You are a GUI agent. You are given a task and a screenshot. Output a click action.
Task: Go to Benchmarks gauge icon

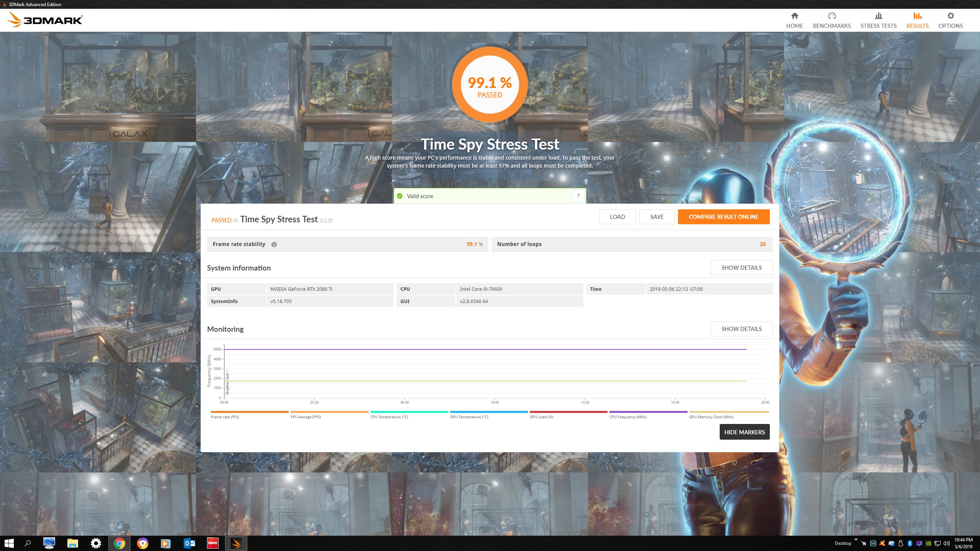831,16
